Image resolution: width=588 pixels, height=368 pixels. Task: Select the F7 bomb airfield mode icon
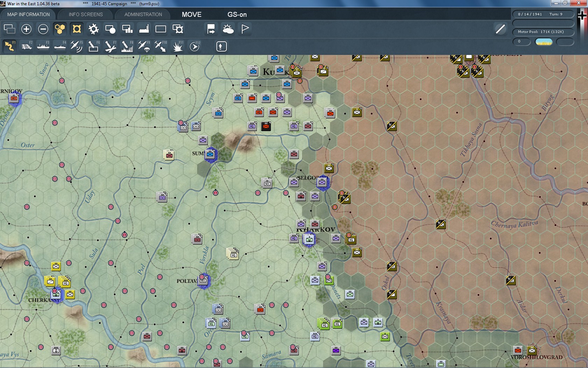(x=110, y=46)
